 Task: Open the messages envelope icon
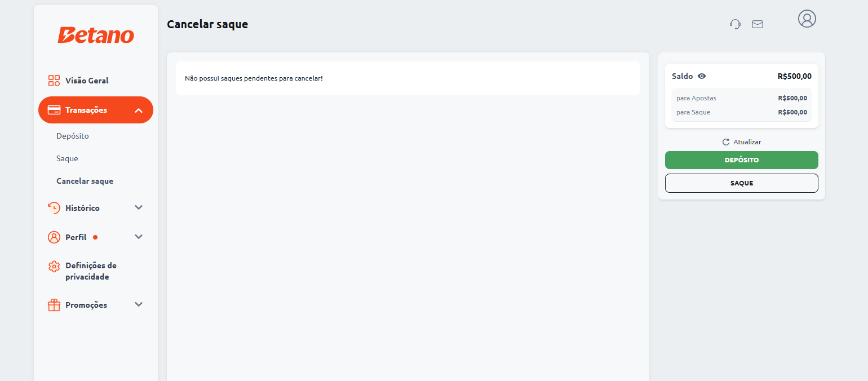tap(758, 24)
